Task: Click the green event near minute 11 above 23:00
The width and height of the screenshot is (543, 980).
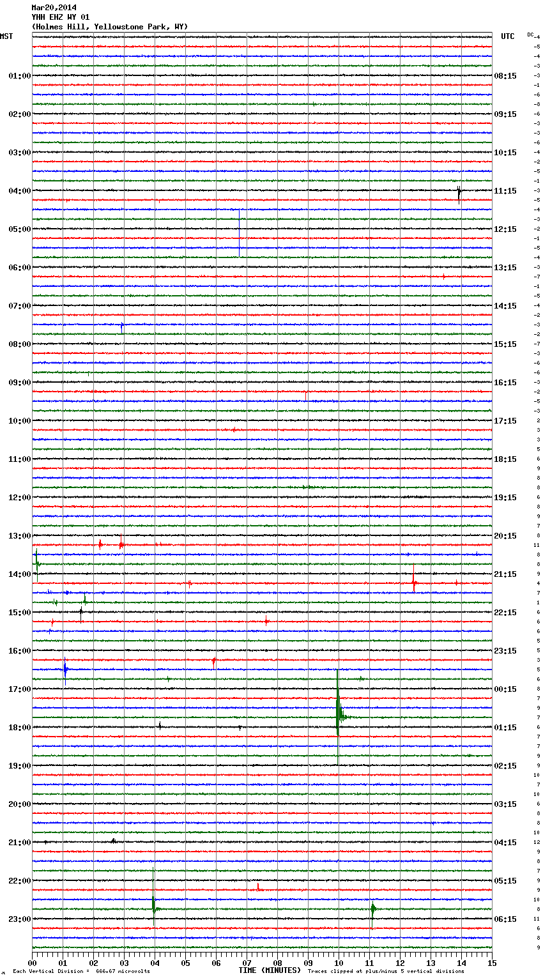Action: click(x=372, y=908)
